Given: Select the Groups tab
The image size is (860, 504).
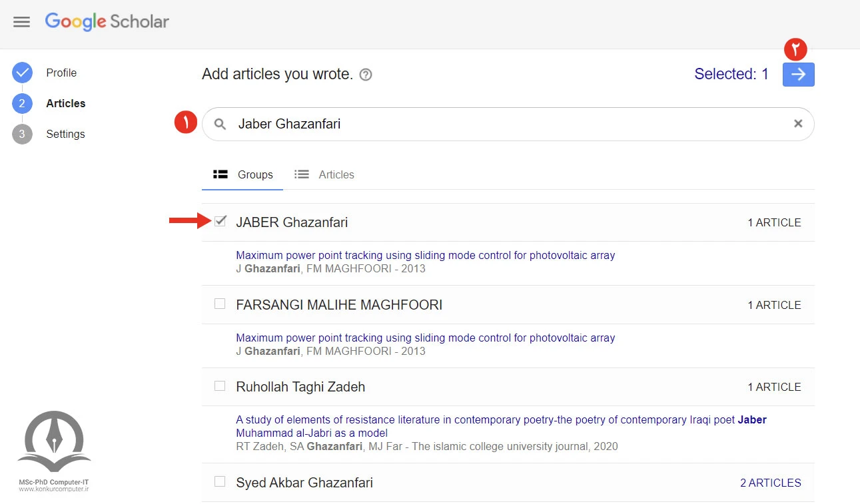Looking at the screenshot, I should (243, 174).
